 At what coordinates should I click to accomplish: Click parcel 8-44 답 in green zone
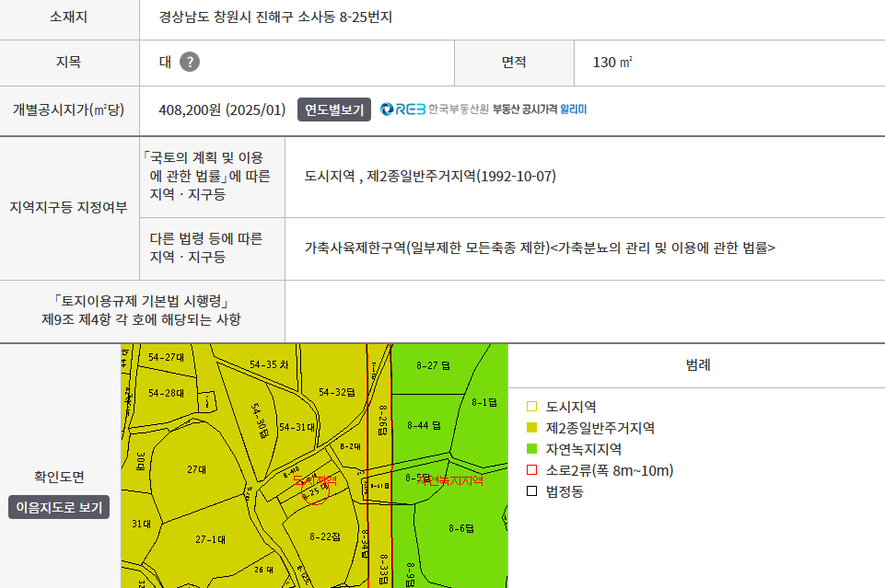424,426
